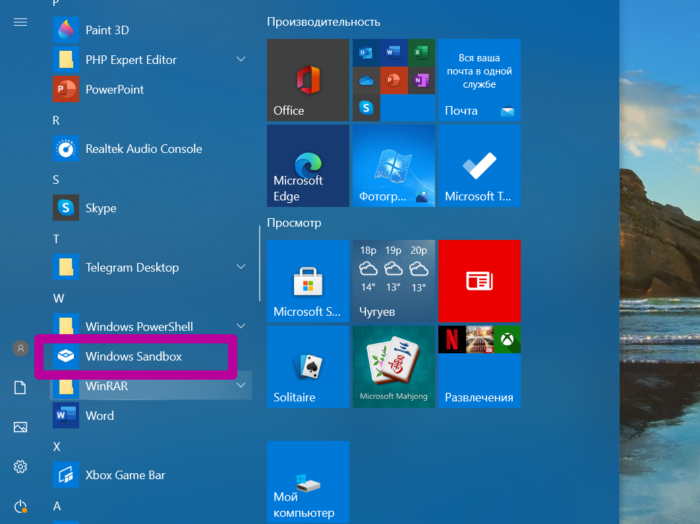This screenshot has width=700, height=524.
Task: Open Windows Sandbox from the app list
Action: [133, 357]
